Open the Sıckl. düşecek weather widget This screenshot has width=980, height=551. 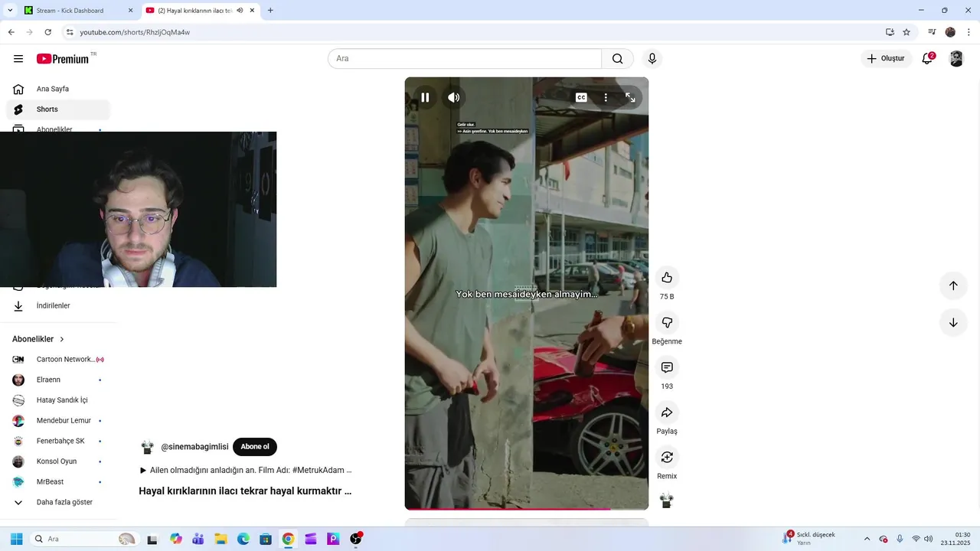809,539
